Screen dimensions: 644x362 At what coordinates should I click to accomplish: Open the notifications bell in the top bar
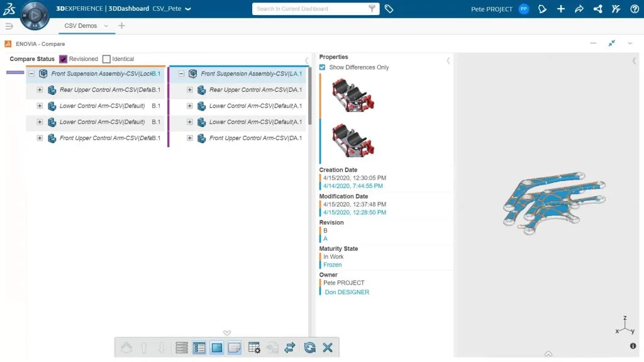tap(542, 9)
